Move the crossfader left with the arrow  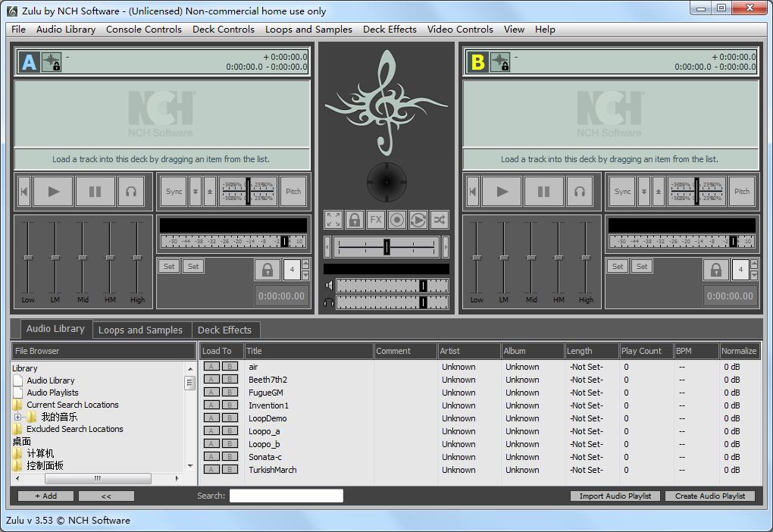point(327,246)
